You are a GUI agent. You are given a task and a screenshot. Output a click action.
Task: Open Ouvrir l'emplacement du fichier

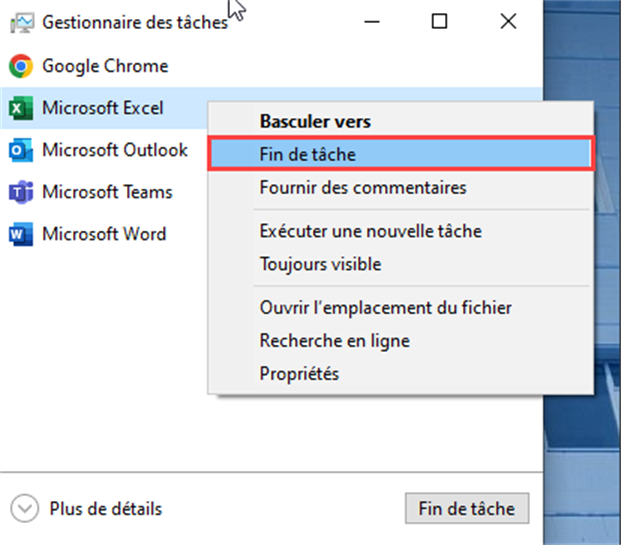click(386, 307)
